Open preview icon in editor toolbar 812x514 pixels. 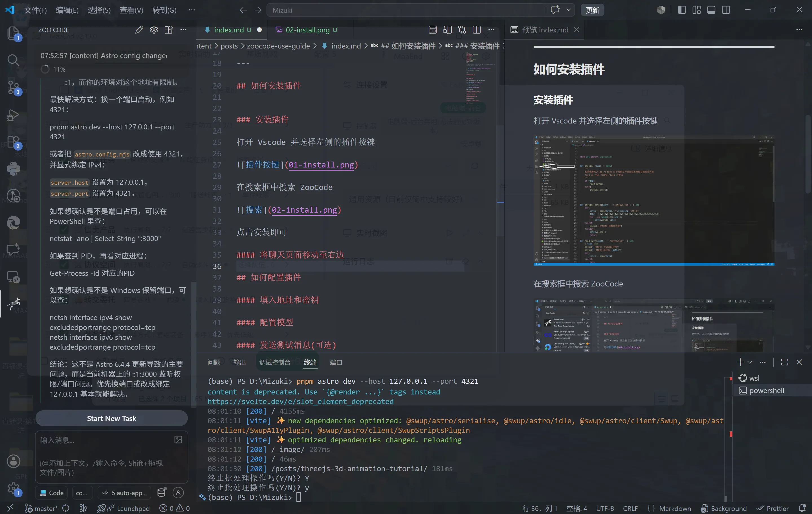point(432,30)
